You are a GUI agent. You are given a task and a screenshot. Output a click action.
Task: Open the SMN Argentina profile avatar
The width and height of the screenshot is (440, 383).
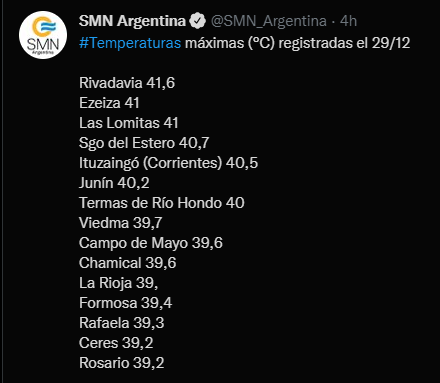coord(43,35)
